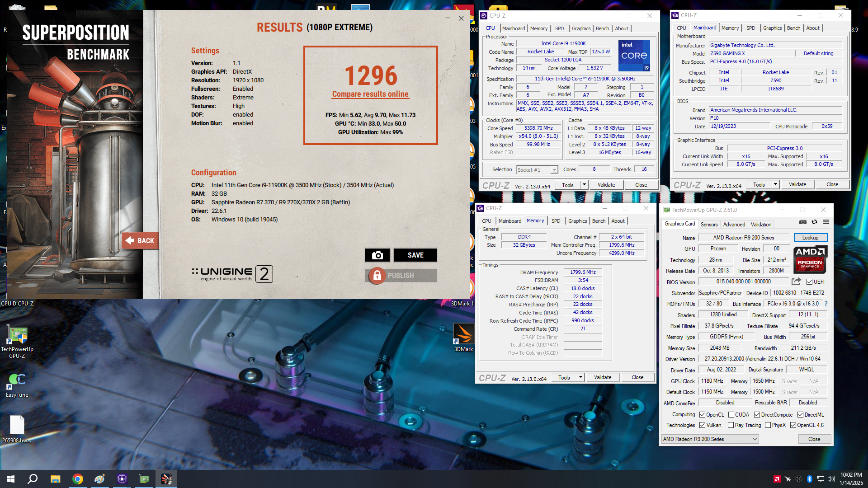The width and height of the screenshot is (868, 488).
Task: Click Close in the CPU-Z Mainboard window
Action: click(832, 184)
